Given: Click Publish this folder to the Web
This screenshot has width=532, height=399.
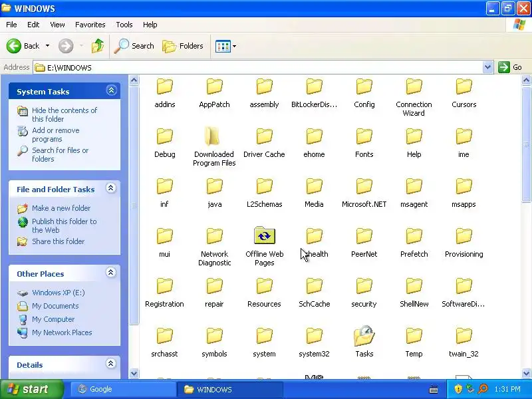Looking at the screenshot, I should point(64,225).
